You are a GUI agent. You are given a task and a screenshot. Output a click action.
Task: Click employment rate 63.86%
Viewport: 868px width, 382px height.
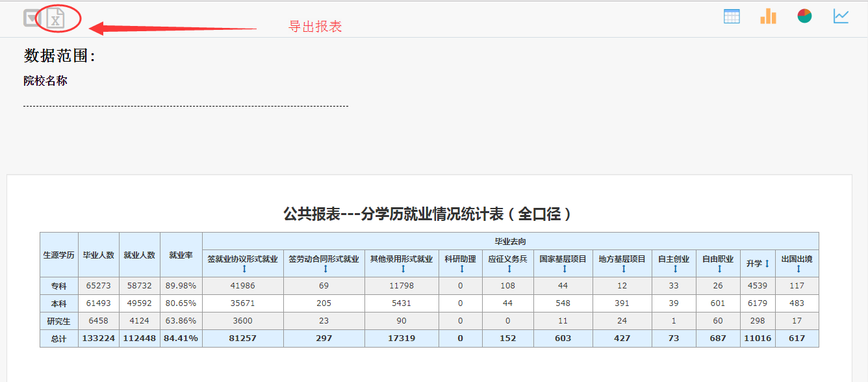(x=181, y=321)
